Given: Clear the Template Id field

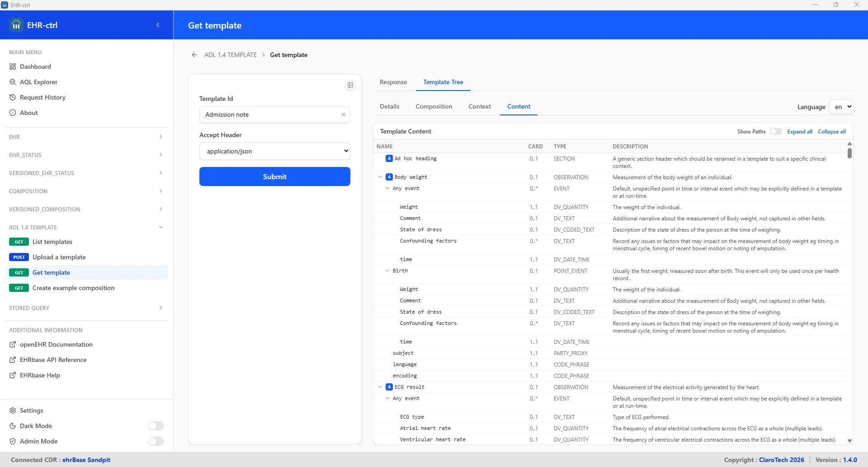Looking at the screenshot, I should [344, 114].
